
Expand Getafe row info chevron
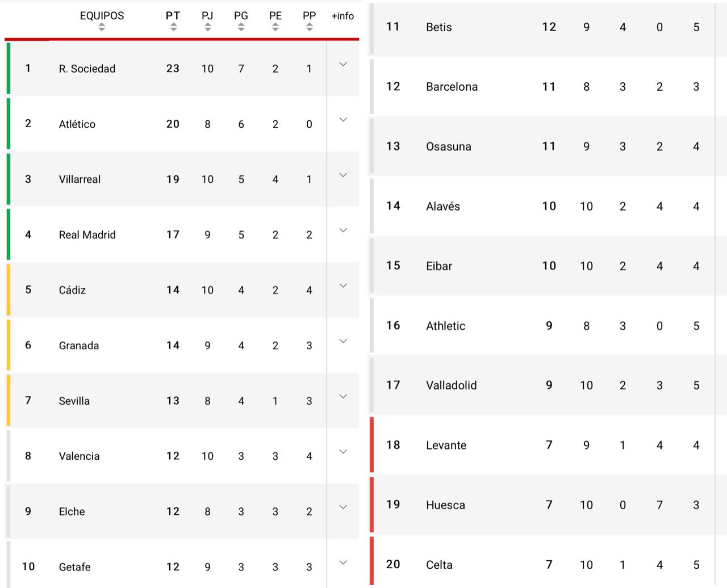pyautogui.click(x=343, y=562)
